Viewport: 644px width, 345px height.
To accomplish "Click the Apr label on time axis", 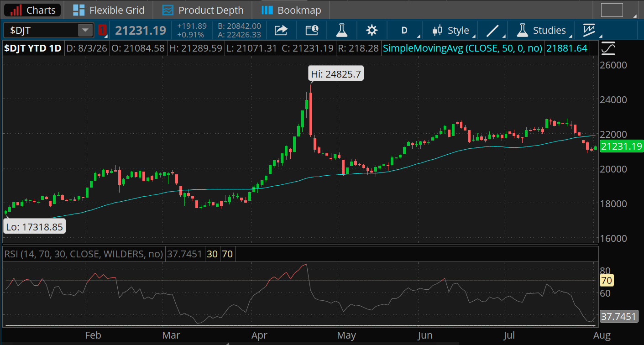I will (x=259, y=336).
